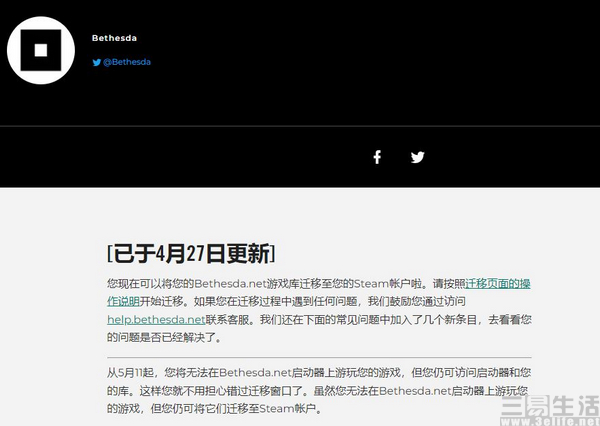Screen dimensions: 600x426
Task: Click the heading 已于4月27日更新
Action: [191, 253]
